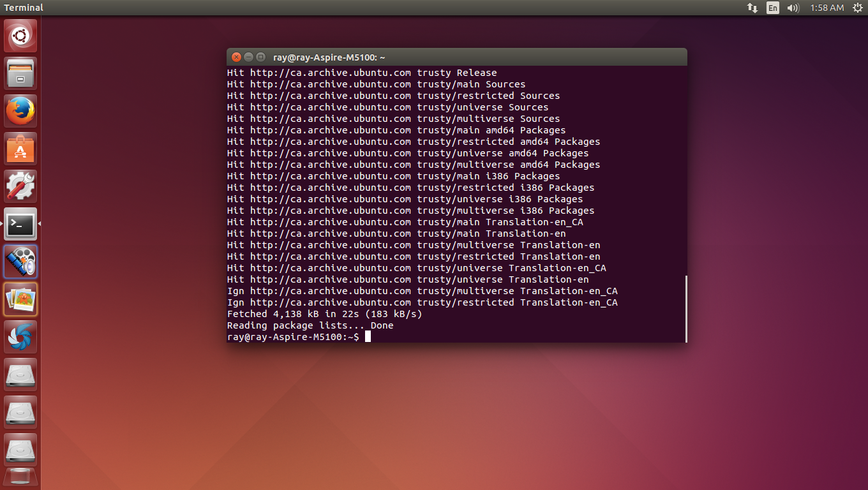Click 'Ign trusty/multiverse Translation-en_CA' line
The height and width of the screenshot is (490, 868).
pos(423,291)
